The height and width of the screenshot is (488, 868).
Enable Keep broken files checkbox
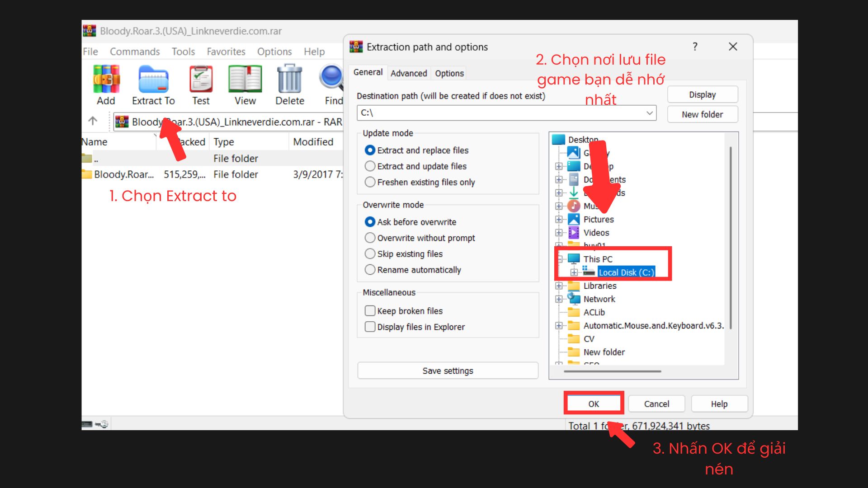point(370,311)
